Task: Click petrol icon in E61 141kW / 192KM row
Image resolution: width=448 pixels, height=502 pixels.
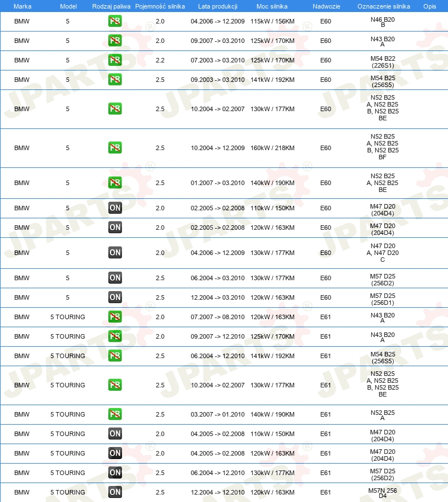Action: pos(115,356)
